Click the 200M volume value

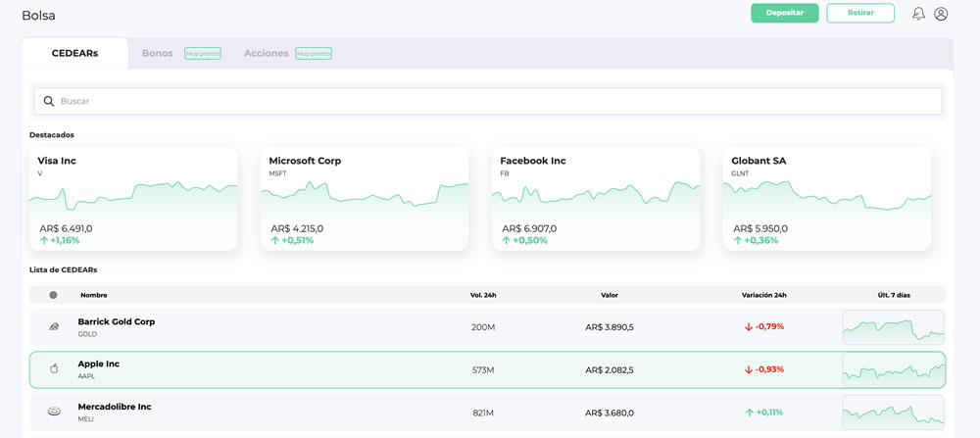(x=483, y=327)
